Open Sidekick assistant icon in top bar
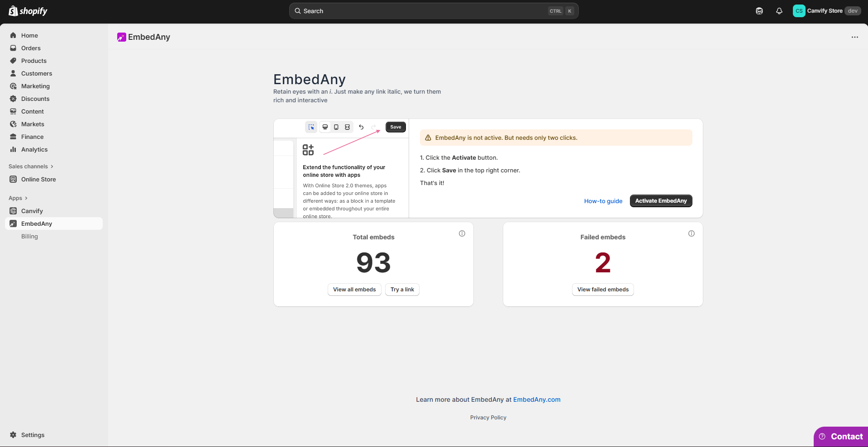Viewport: 868px width, 447px height. point(759,11)
